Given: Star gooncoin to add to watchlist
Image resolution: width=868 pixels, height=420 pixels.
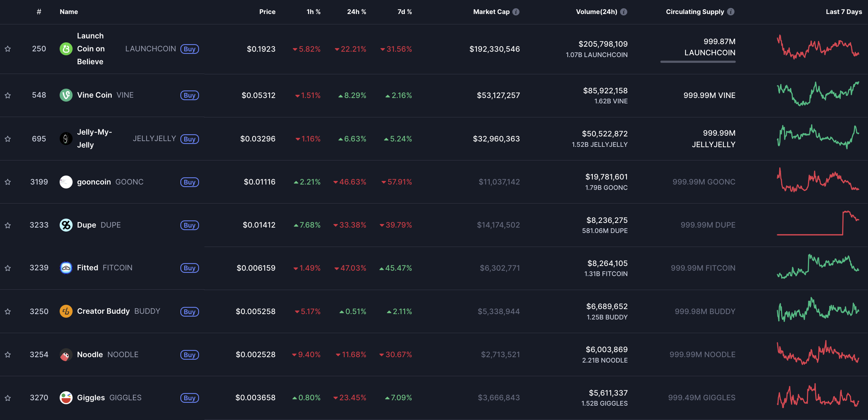Looking at the screenshot, I should click(x=8, y=182).
